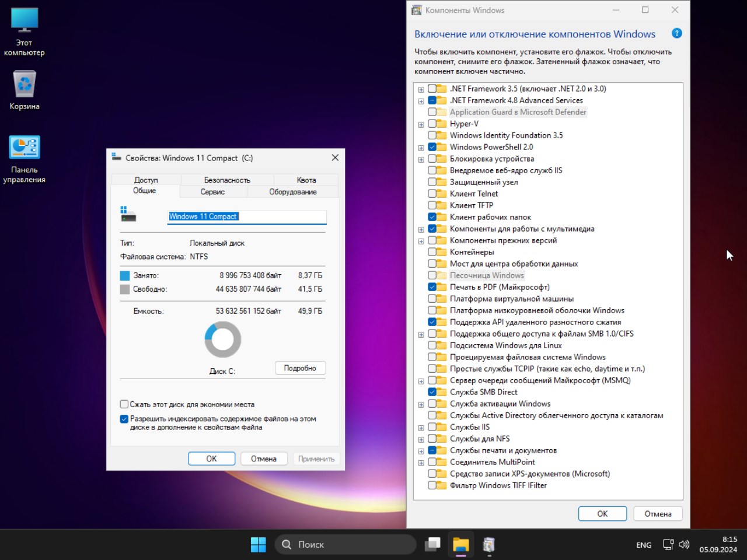Open the volume tray icon
Screen dimensions: 747x560
pyautogui.click(x=684, y=544)
